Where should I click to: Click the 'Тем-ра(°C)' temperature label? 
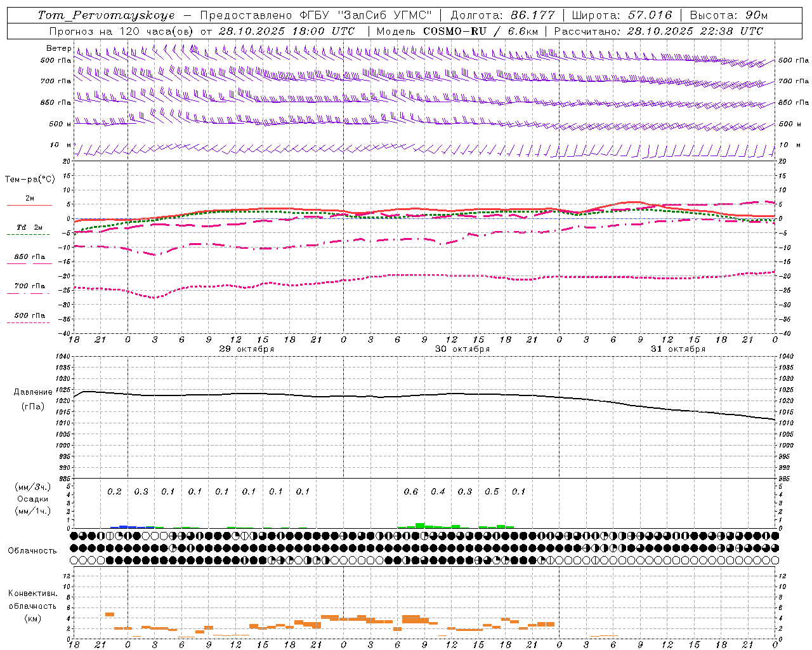point(30,180)
